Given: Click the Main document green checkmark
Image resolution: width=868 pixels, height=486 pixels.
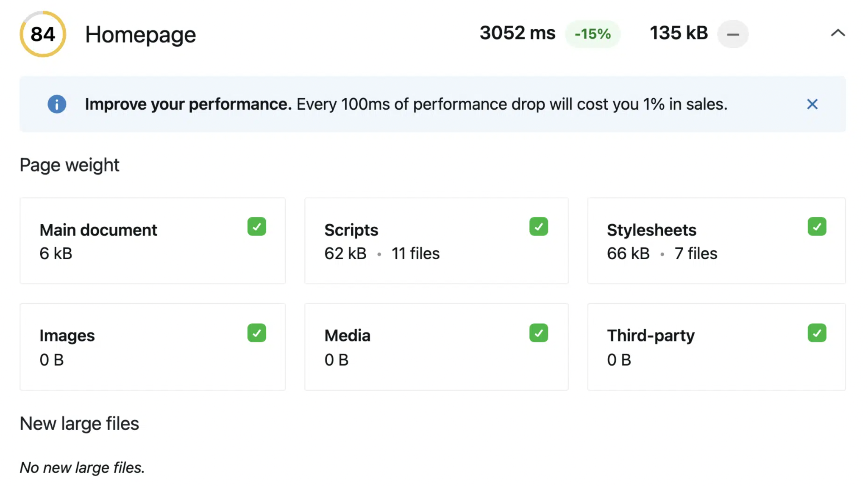Looking at the screenshot, I should (257, 227).
